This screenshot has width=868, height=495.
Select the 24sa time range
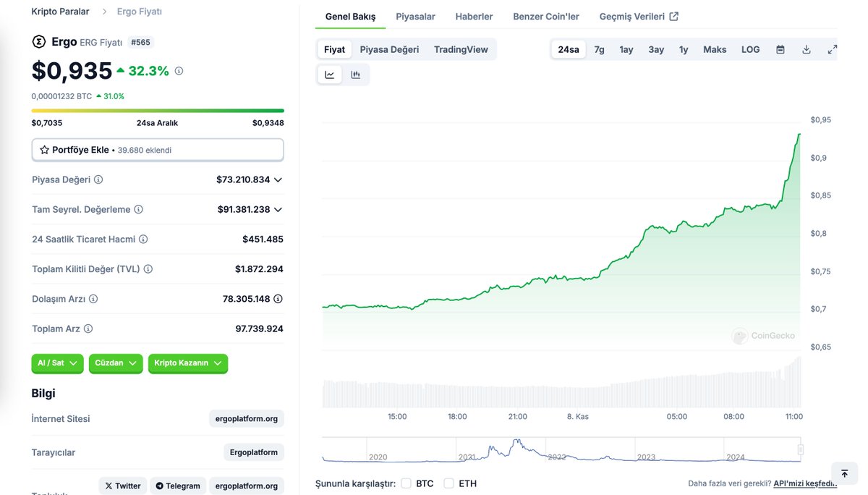tap(569, 49)
